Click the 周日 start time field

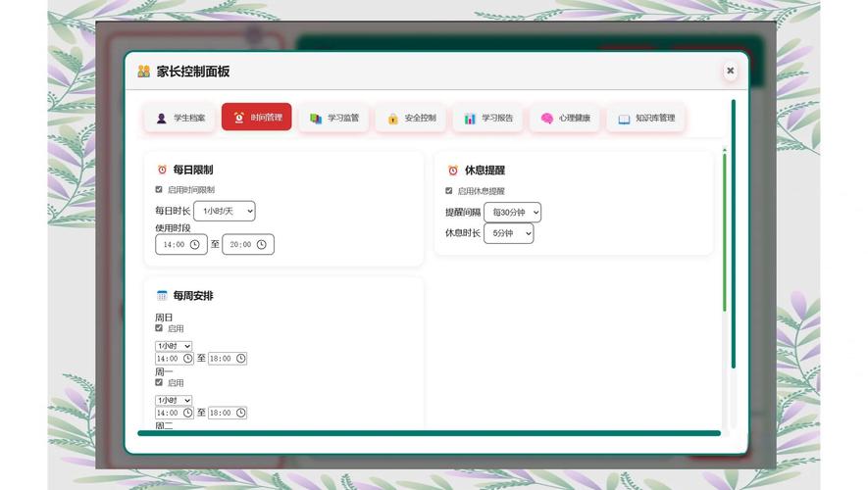175,359
